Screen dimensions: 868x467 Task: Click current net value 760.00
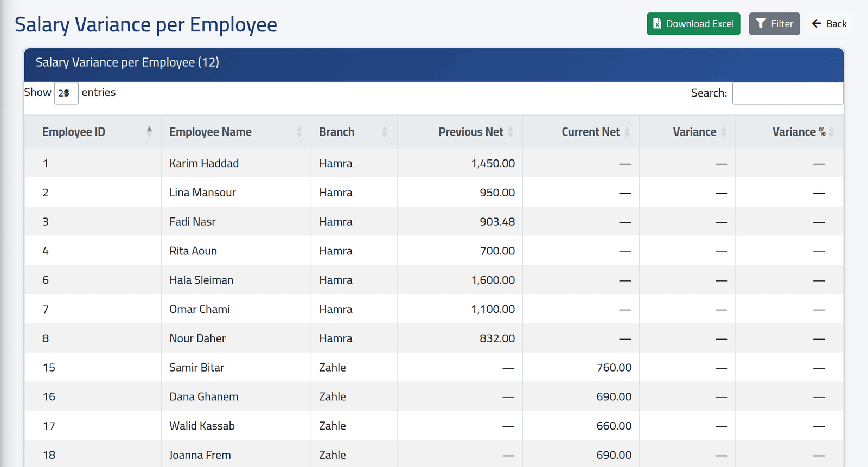click(x=614, y=367)
